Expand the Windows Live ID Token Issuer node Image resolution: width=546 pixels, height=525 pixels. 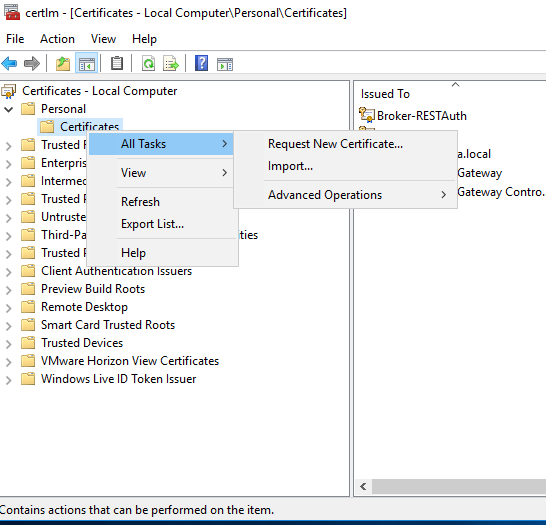pos(9,381)
